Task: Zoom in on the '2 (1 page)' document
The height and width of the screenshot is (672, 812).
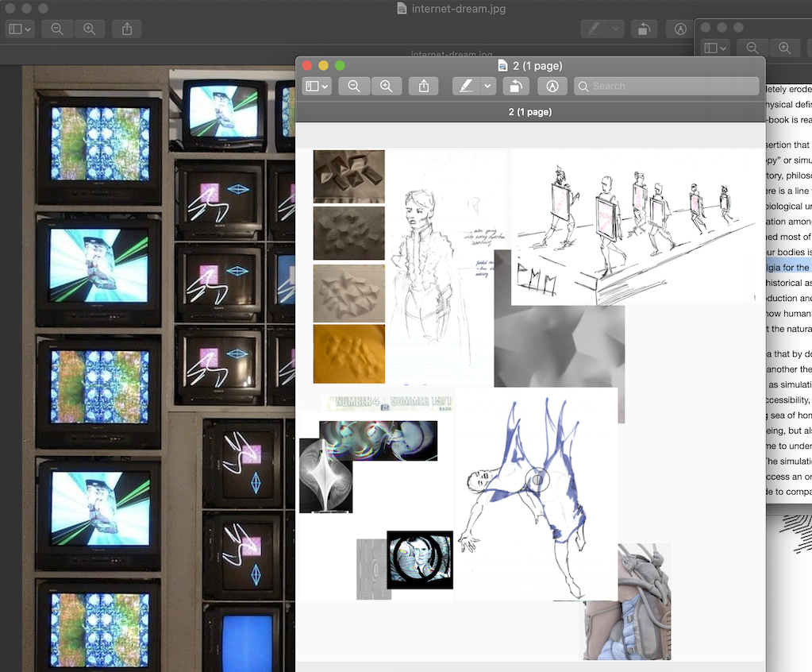Action: point(387,86)
